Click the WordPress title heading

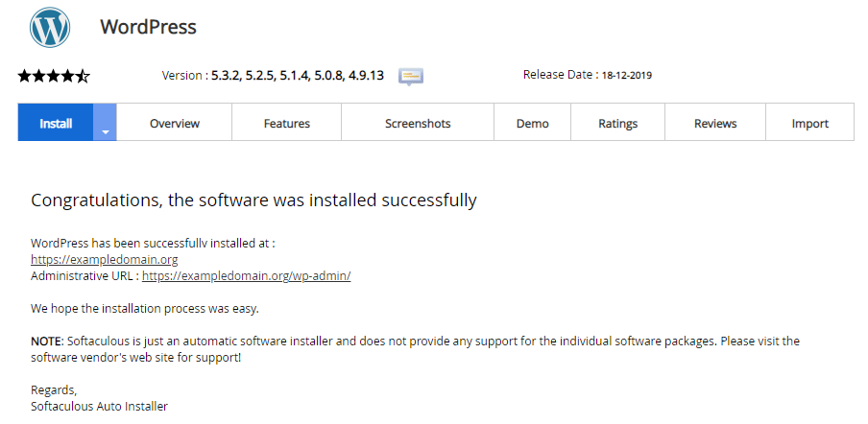pyautogui.click(x=149, y=27)
